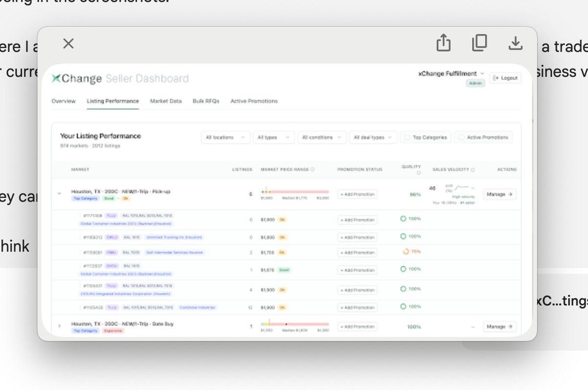Add Promotion to the Houston Gate Buy market
Image resolution: width=588 pixels, height=390 pixels.
[357, 326]
